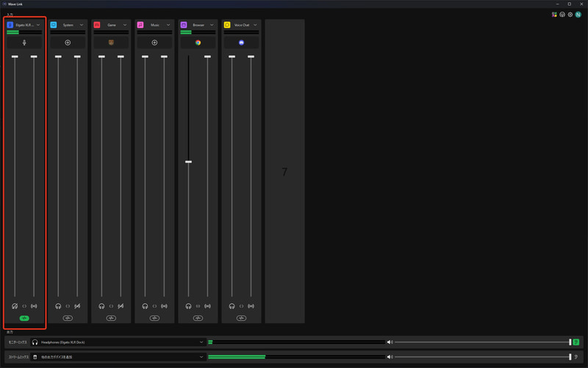The image size is (588, 368).
Task: Add an app to the System channel
Action: tap(68, 43)
